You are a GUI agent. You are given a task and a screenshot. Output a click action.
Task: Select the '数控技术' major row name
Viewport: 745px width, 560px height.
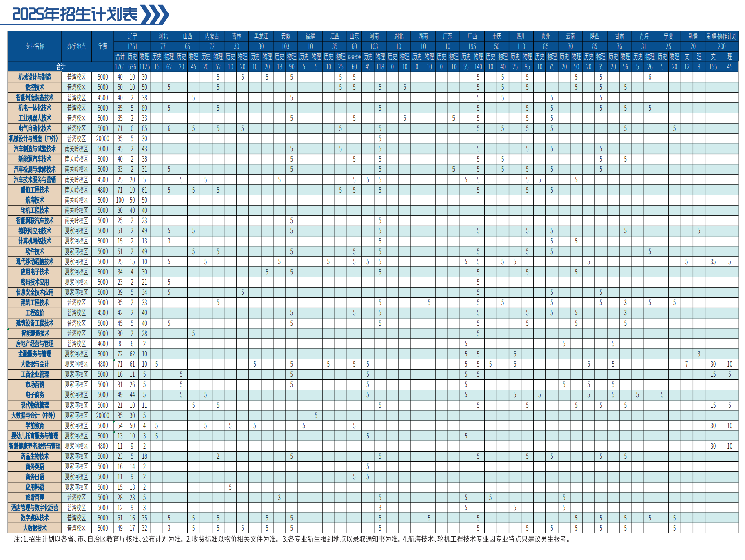click(x=35, y=87)
